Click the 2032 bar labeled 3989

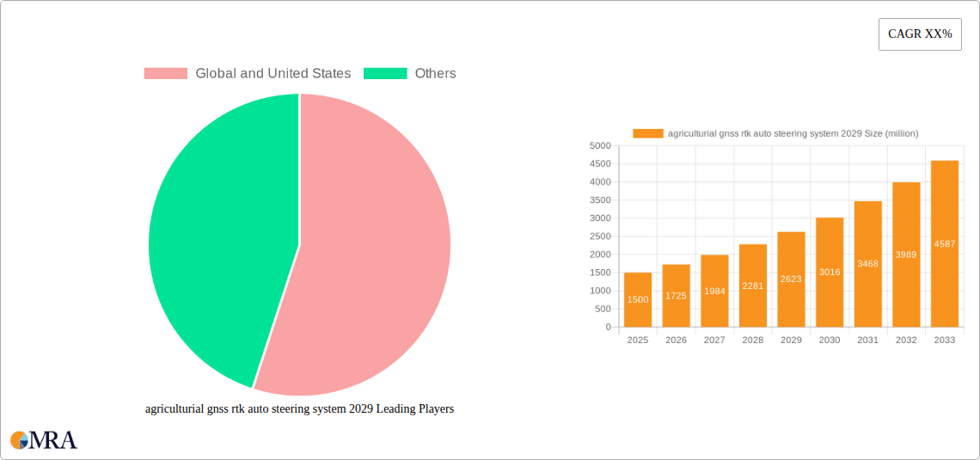pos(906,255)
